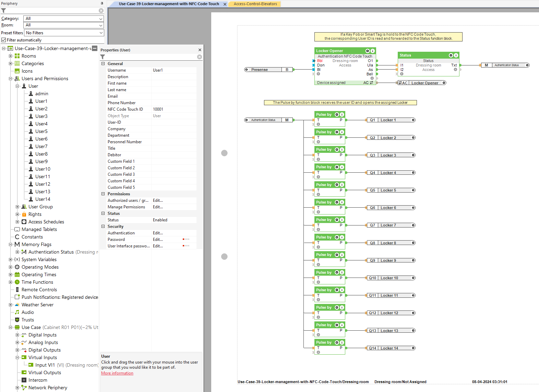Expand the User Group tree node
The image size is (539, 392).
[x=17, y=207]
